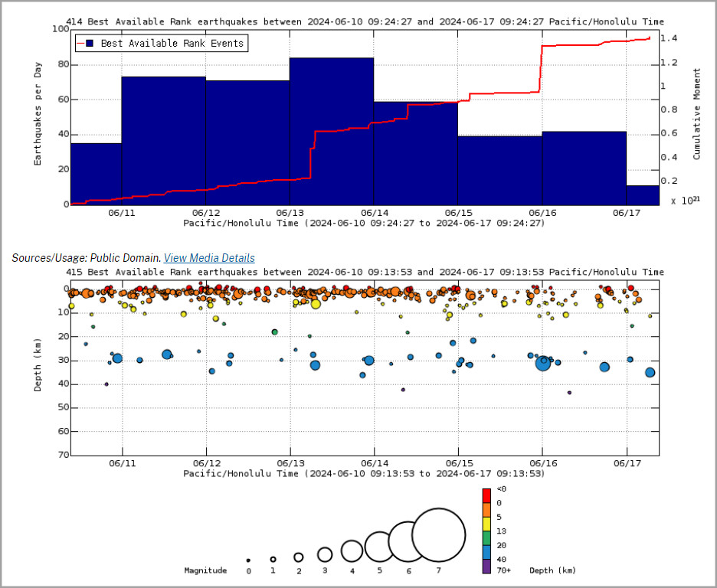
Task: Click the 'Depth (km)' vertical axis label
Action: click(38, 365)
